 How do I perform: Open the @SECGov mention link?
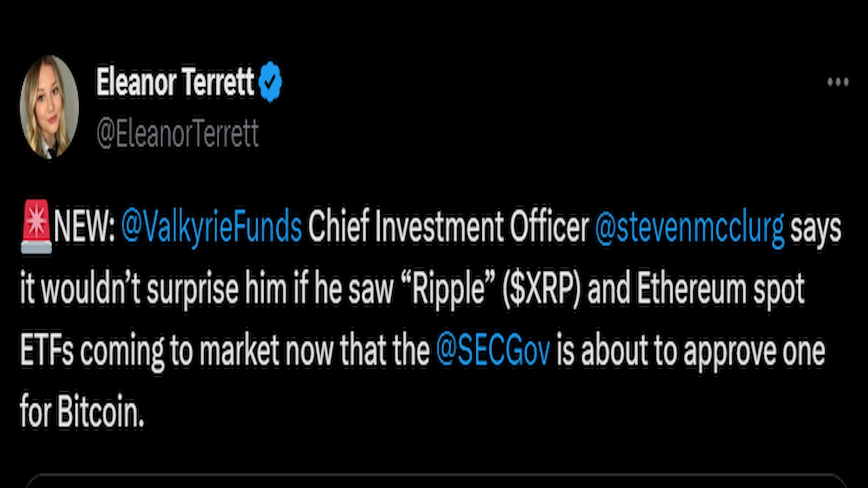pos(493,350)
